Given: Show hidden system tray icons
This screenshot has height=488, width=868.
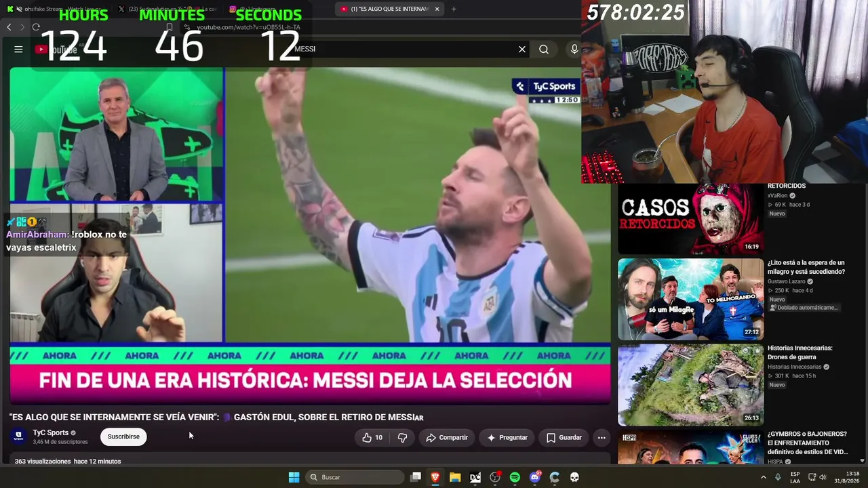Looking at the screenshot, I should coord(764,477).
